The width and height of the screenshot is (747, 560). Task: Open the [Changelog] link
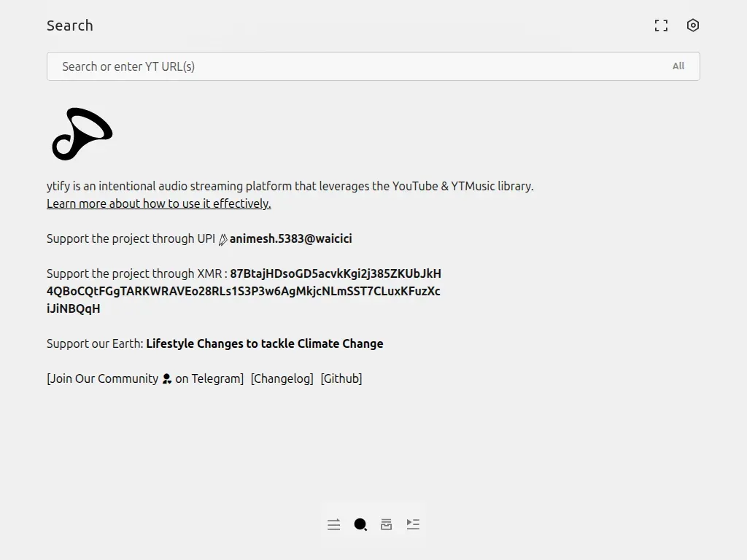(x=282, y=378)
